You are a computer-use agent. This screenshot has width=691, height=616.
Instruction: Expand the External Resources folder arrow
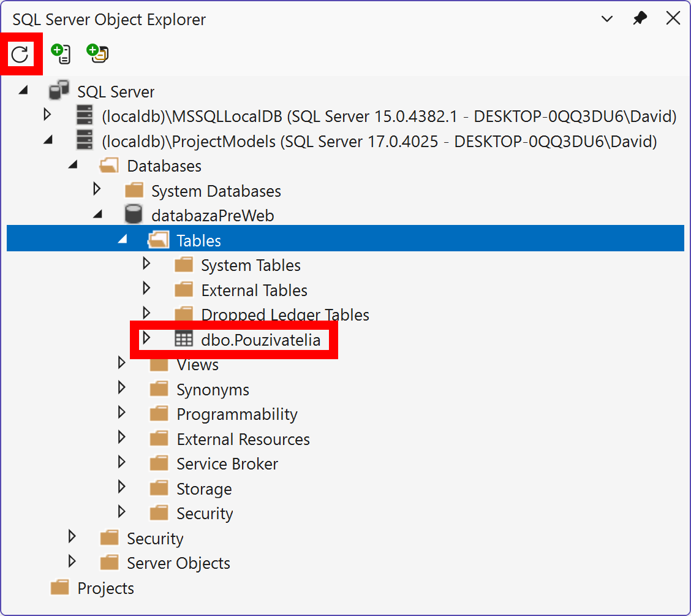pyautogui.click(x=122, y=438)
